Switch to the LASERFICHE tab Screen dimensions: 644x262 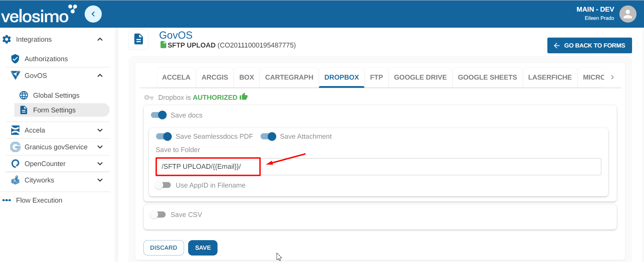pyautogui.click(x=550, y=78)
